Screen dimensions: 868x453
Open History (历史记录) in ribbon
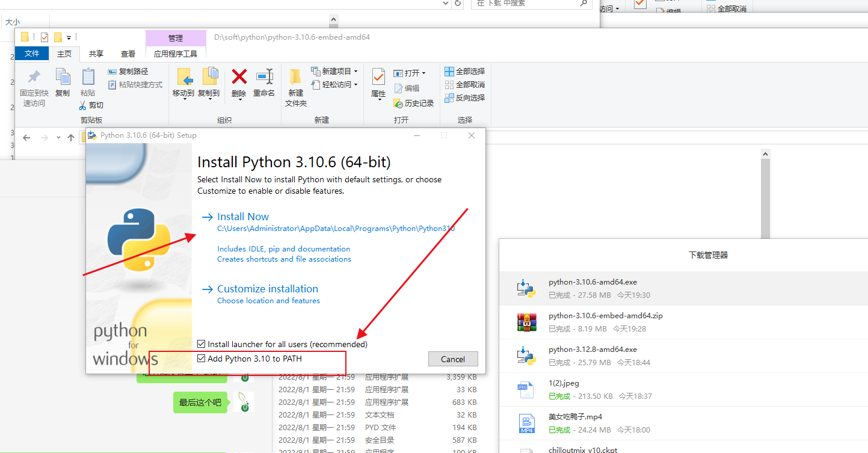pyautogui.click(x=414, y=103)
